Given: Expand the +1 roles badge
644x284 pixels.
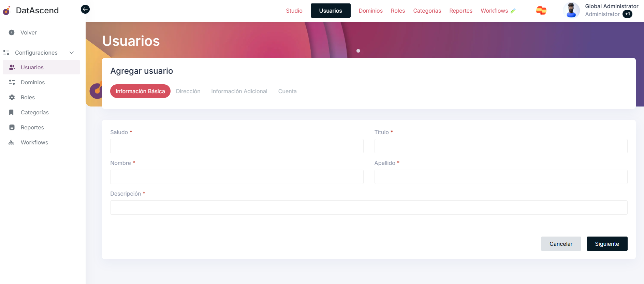Looking at the screenshot, I should (627, 14).
